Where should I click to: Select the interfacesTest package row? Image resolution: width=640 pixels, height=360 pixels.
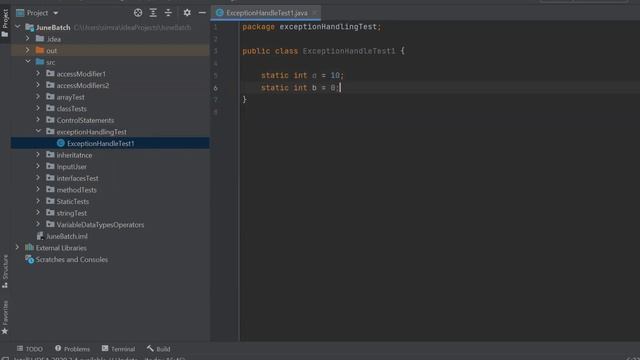click(x=110, y=178)
